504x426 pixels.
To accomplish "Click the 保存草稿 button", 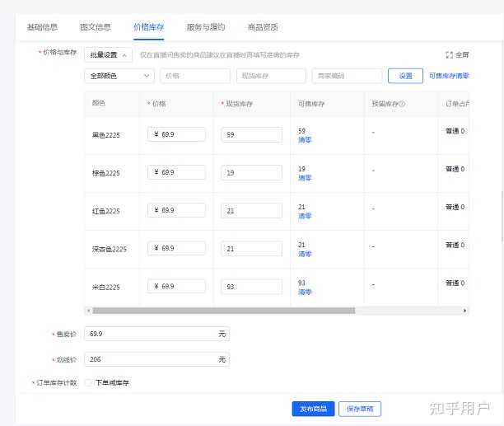I will (x=360, y=409).
